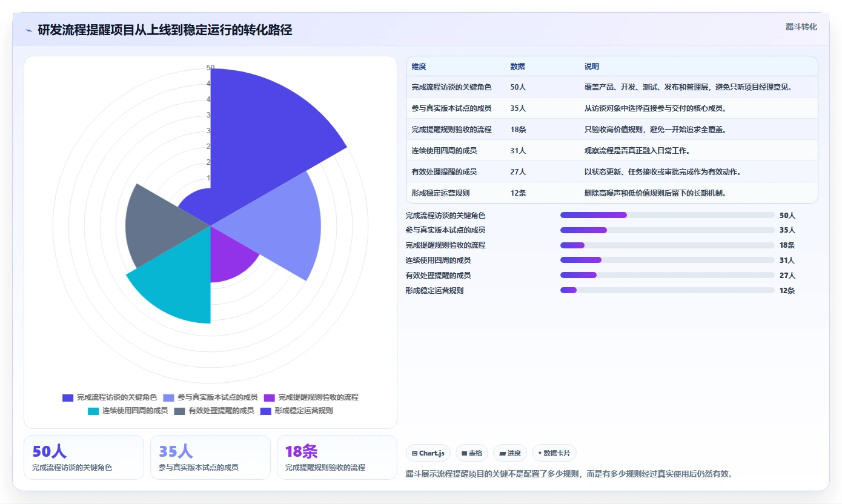Click 连续使用四周的成员 in the table's first column
The height and width of the screenshot is (504, 842).
444,151
